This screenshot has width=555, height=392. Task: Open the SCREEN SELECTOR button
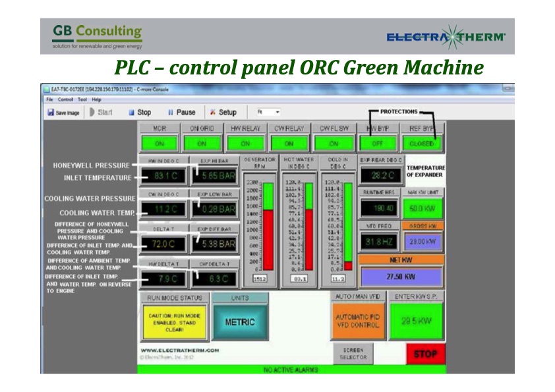353,354
